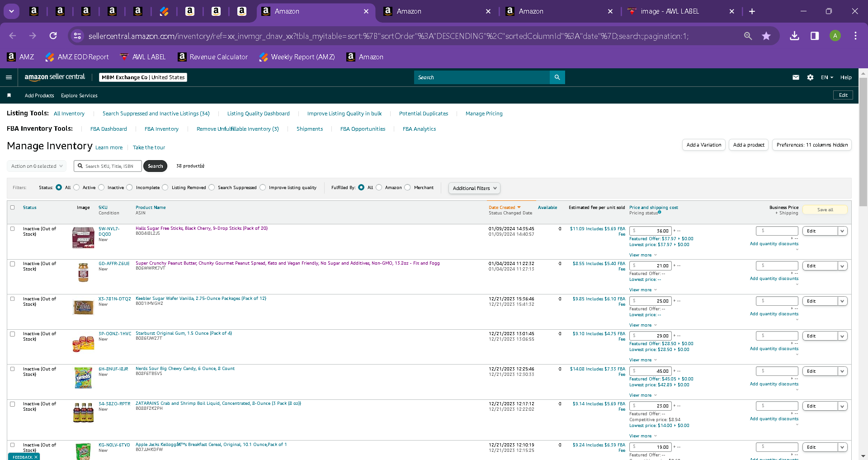Open the EN language dropdown
868x460 pixels.
(827, 77)
